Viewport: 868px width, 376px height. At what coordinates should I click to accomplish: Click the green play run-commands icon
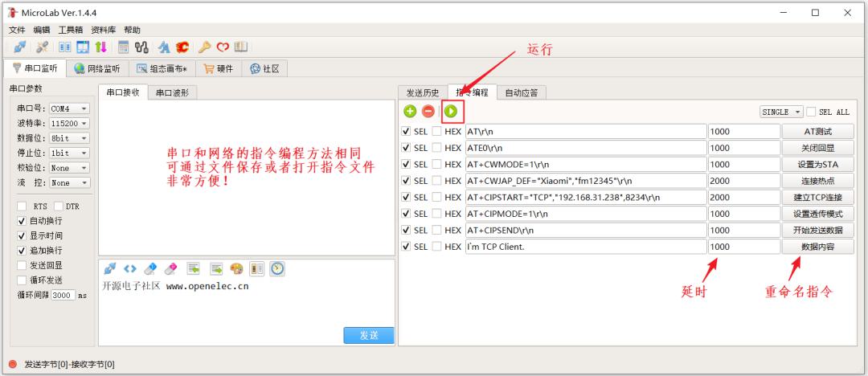451,112
